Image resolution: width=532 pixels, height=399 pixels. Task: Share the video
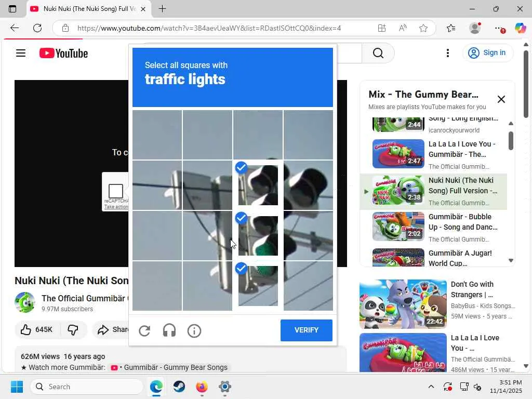[x=112, y=329]
